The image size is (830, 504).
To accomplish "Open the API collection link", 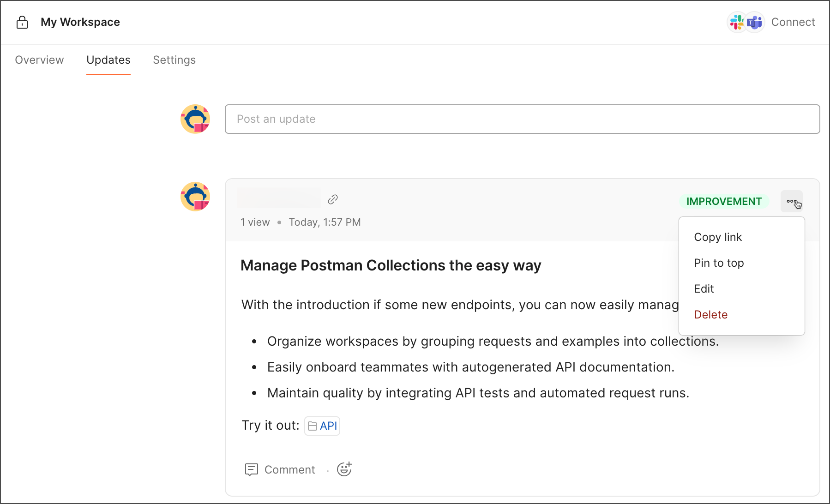I will [322, 426].
